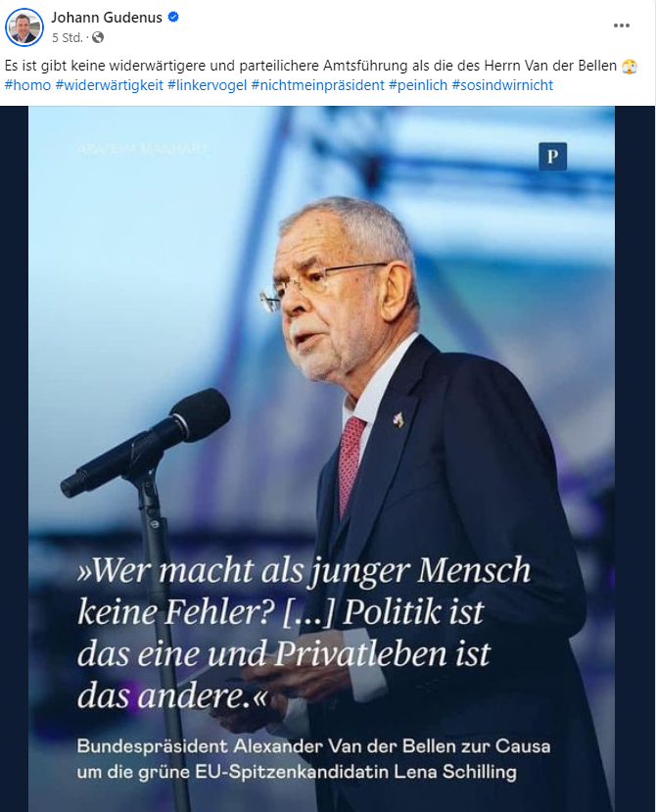Click the '5 Std.' post timestamp
Screen dimensions: 656x812
[x=68, y=38]
